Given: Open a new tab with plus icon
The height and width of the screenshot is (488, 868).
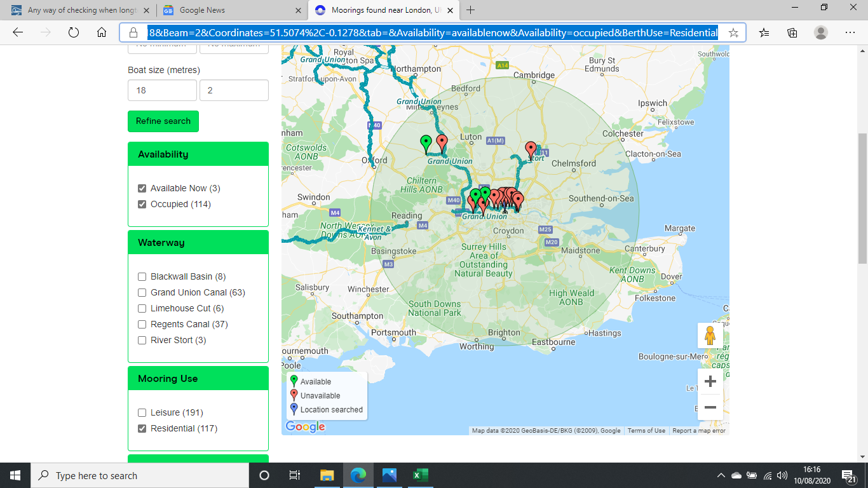Looking at the screenshot, I should click(x=470, y=10).
